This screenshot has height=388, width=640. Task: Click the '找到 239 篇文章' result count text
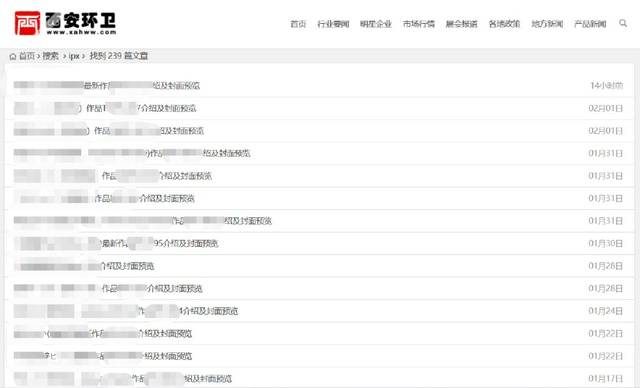119,56
